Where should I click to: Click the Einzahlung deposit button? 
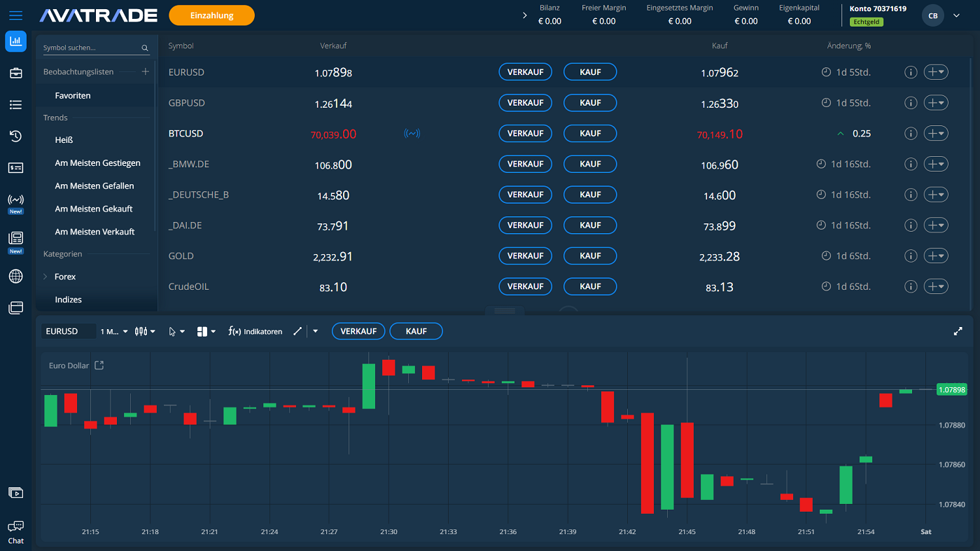[x=212, y=15]
